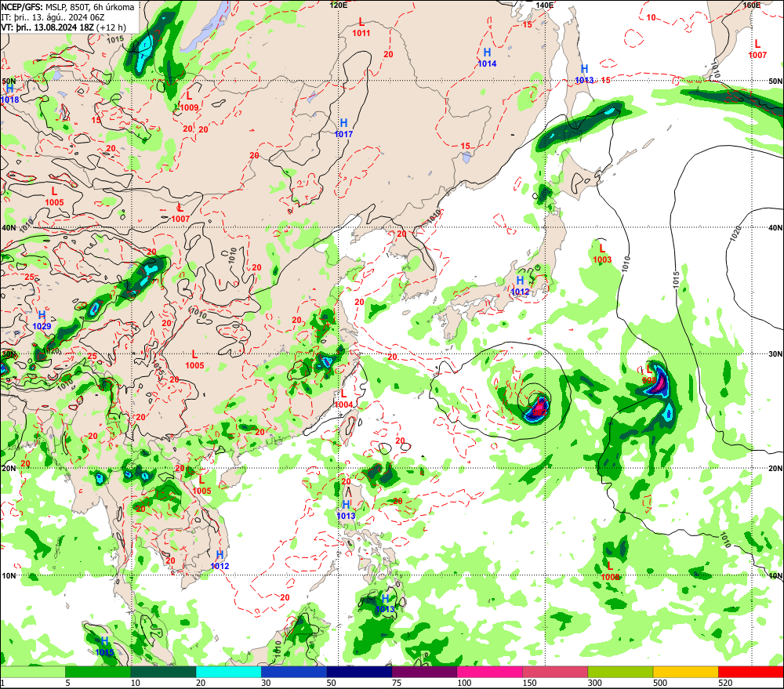Click the L 1011 low-pressure marker
This screenshot has width=784, height=689.
coord(361,27)
